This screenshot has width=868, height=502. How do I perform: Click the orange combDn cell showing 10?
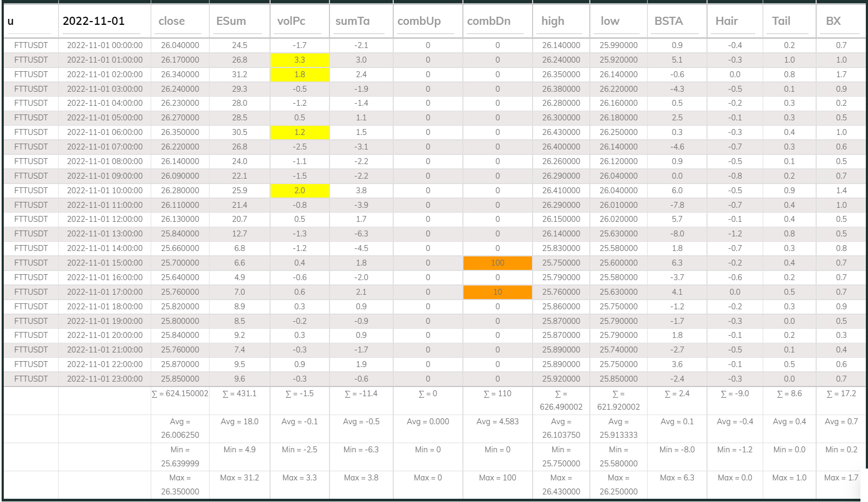point(497,292)
